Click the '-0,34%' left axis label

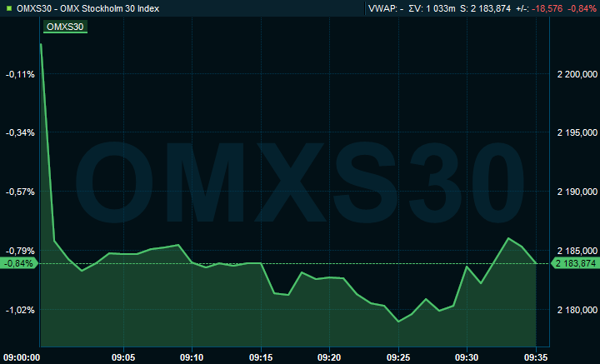coord(20,132)
